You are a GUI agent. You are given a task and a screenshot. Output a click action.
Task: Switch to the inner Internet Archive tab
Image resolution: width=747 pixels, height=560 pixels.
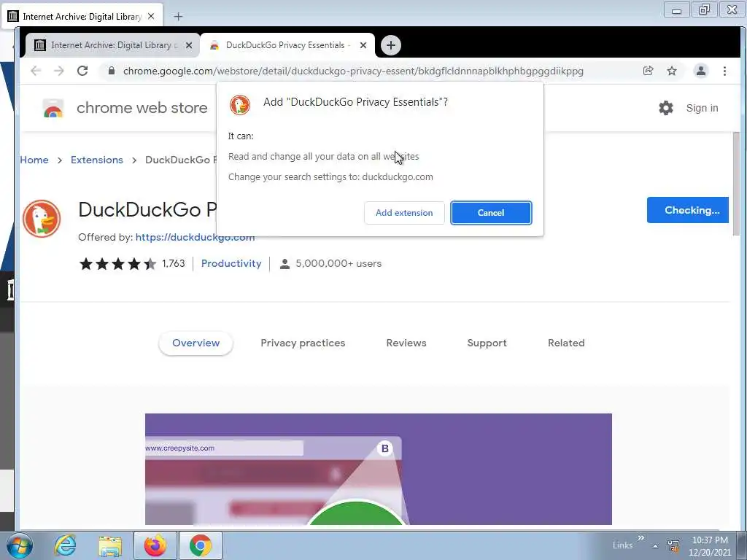pos(112,45)
